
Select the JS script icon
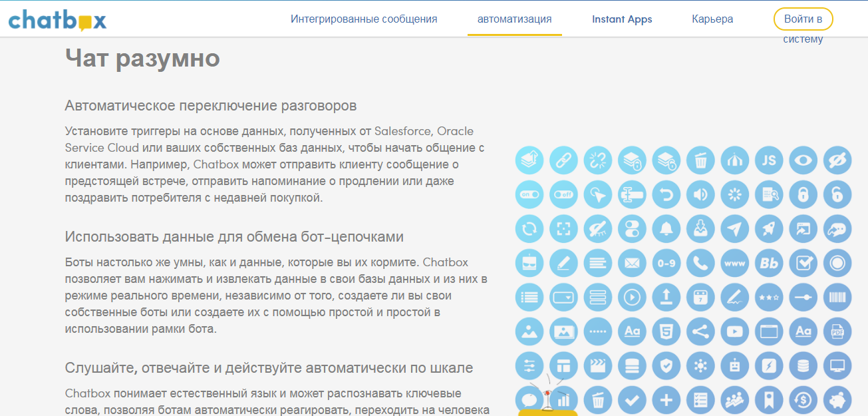click(x=769, y=160)
